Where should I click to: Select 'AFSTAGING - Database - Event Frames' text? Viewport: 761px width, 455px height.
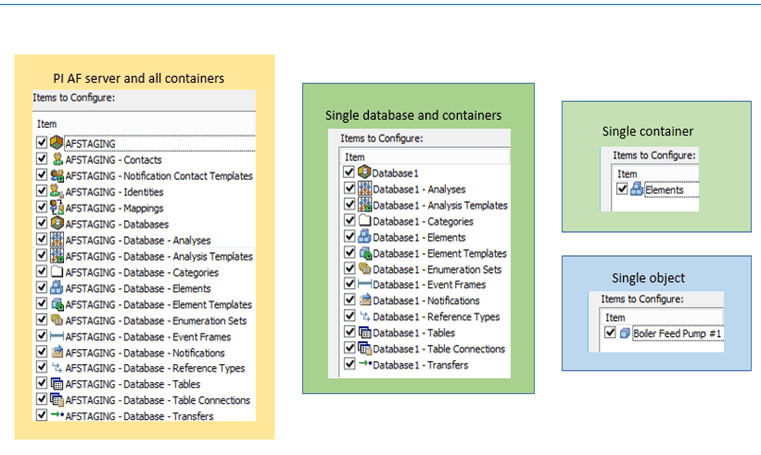(148, 337)
